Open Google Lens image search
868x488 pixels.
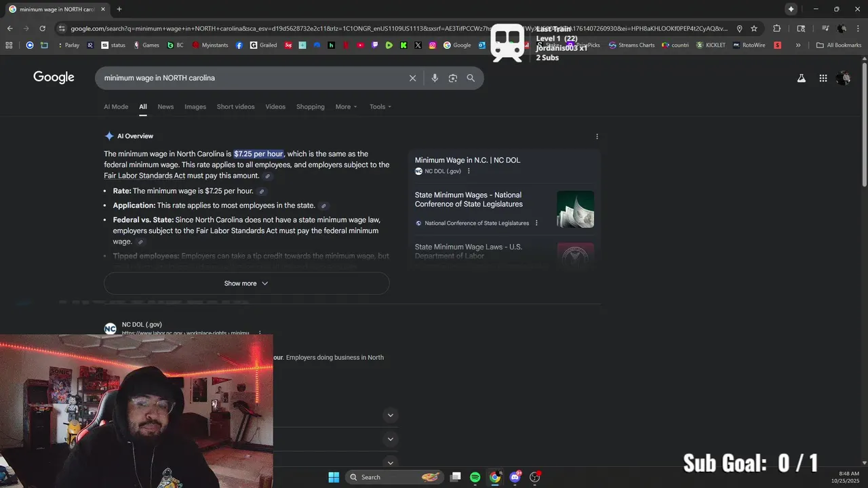pyautogui.click(x=453, y=78)
